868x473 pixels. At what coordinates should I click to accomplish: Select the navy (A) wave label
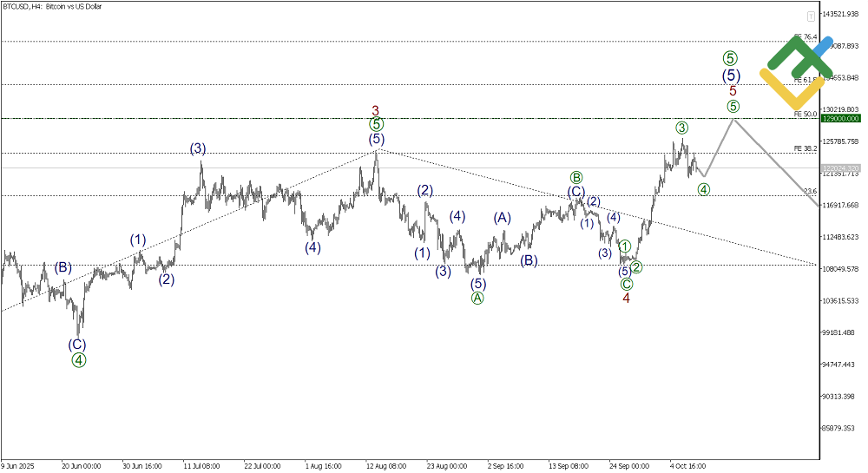tap(502, 218)
